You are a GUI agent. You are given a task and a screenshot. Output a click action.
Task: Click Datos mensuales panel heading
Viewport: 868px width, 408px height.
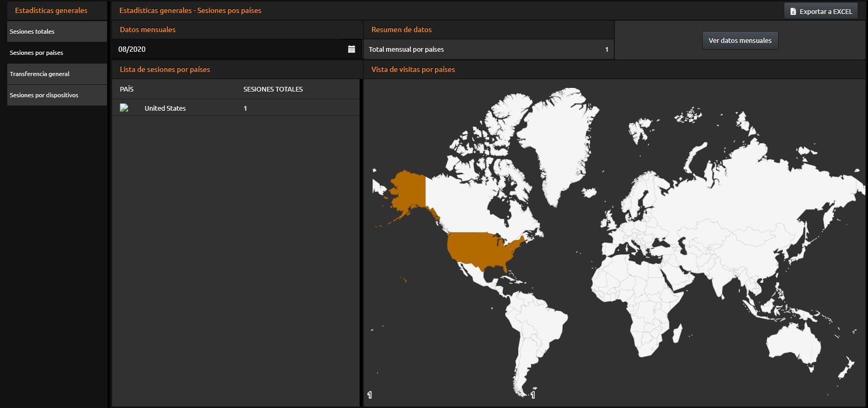(148, 29)
